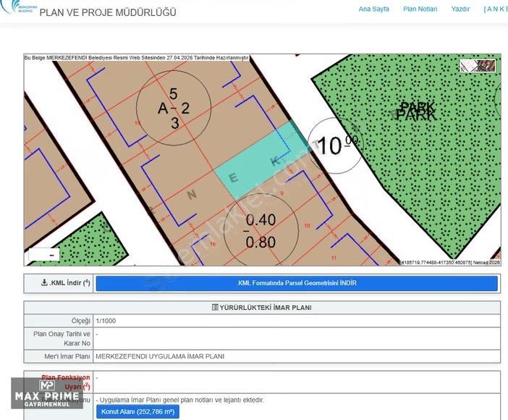
Task: Click the PARK area on the map
Action: 416,111
